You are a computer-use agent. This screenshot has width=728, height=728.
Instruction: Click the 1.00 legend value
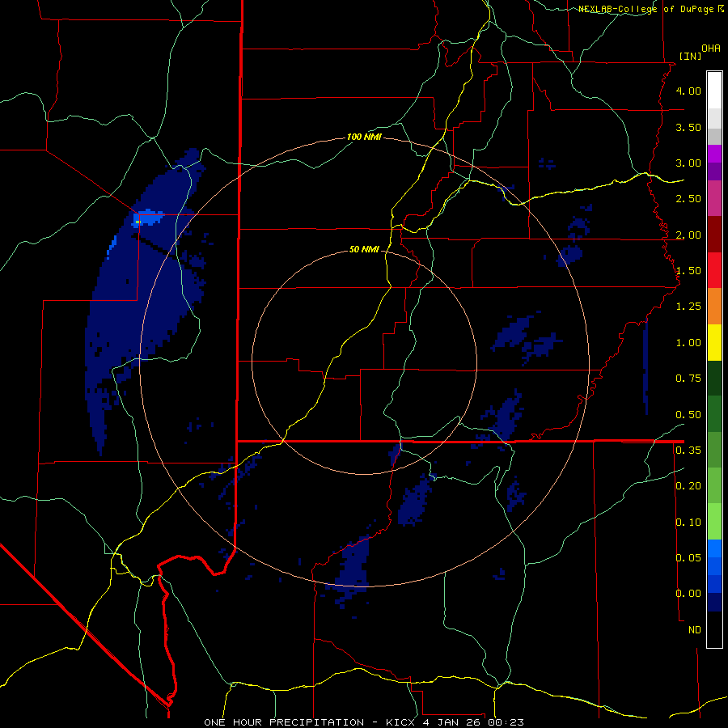tap(688, 342)
